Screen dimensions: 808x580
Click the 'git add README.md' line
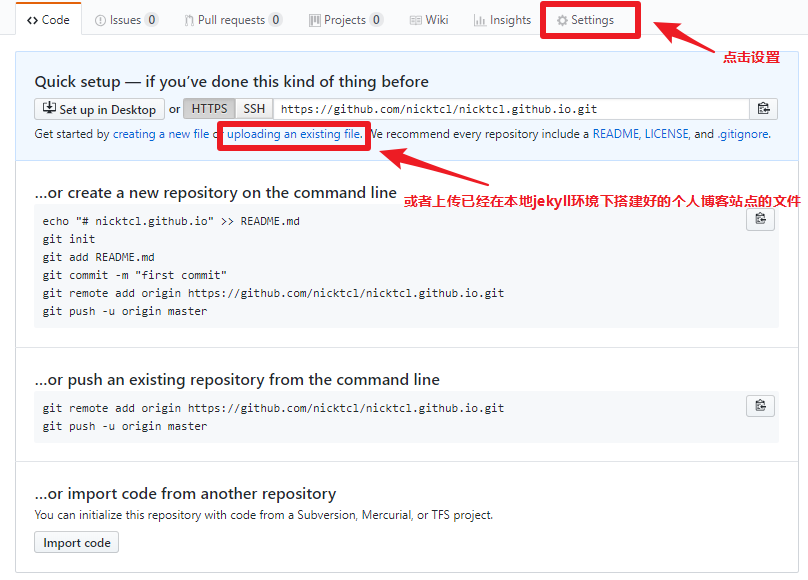98,257
